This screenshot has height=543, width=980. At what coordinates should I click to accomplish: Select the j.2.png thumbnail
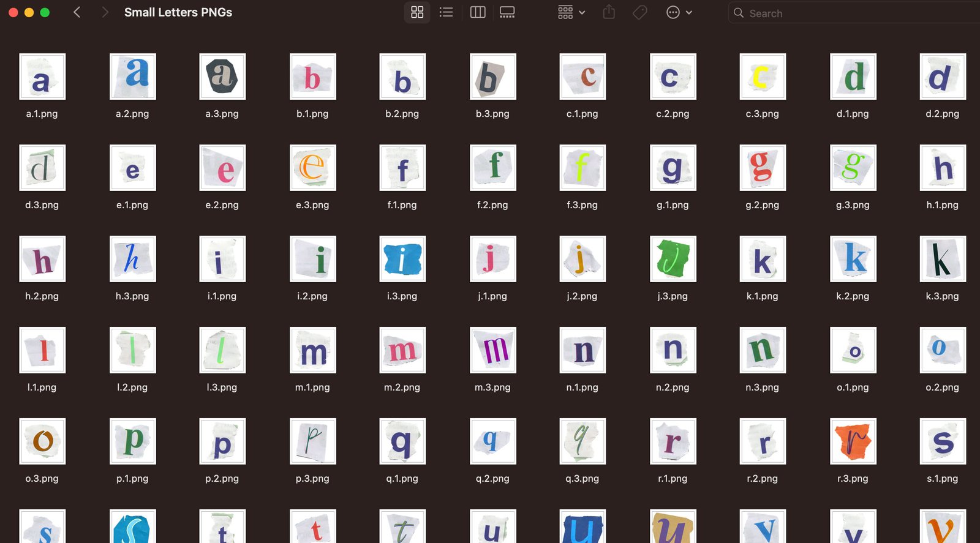[582, 259]
